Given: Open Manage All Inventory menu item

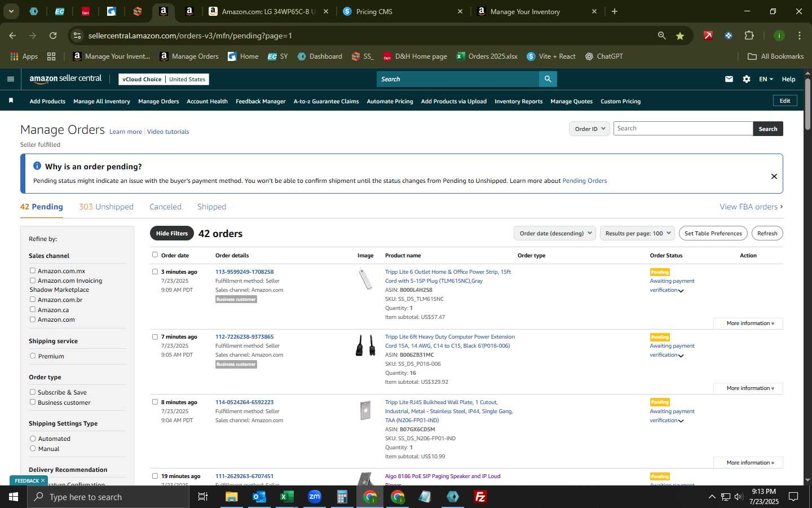Looking at the screenshot, I should click(101, 101).
